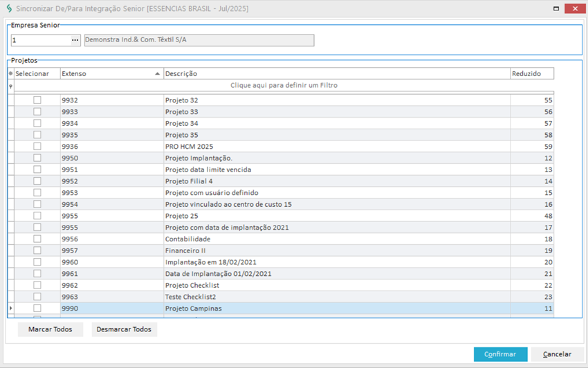Click the Extenso cell 9960
588x368 pixels.
click(112, 262)
